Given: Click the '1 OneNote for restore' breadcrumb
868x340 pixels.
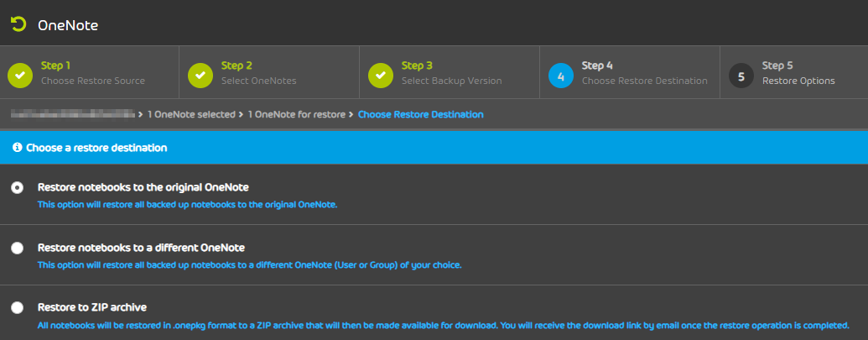Looking at the screenshot, I should point(296,114).
